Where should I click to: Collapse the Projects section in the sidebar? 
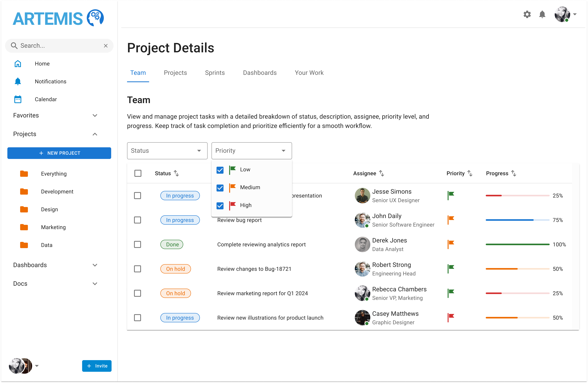pyautogui.click(x=95, y=134)
